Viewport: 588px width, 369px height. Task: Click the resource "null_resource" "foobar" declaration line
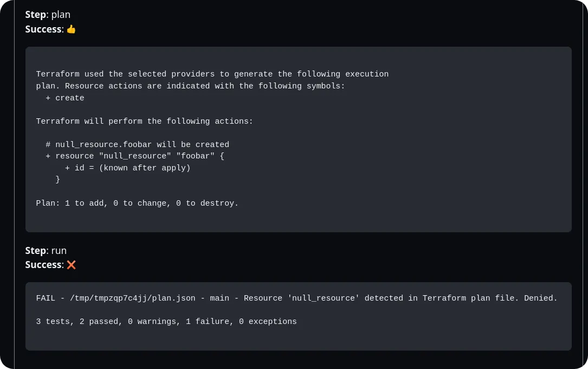pyautogui.click(x=135, y=156)
